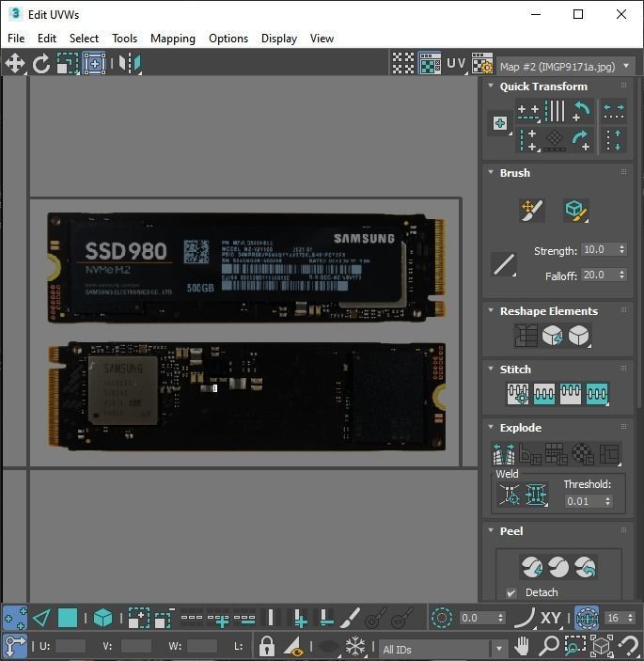Toggle Vertex sub-object mode
Screen dimensions: 644x661
[x=15, y=619]
